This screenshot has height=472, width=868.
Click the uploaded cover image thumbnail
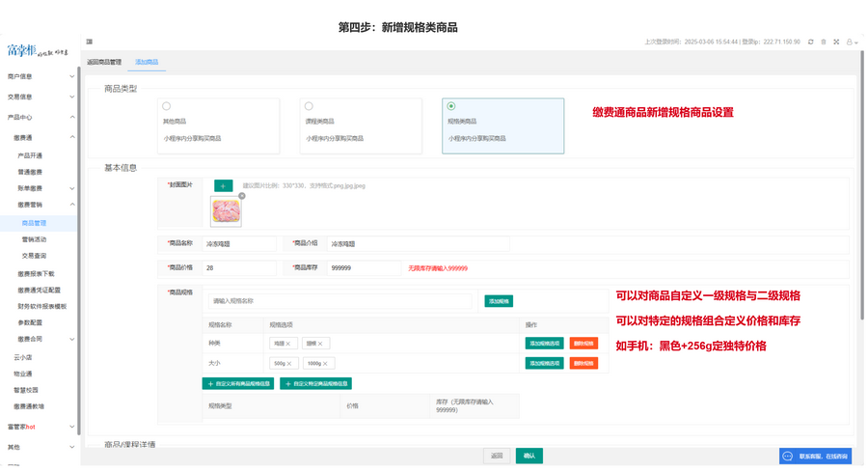point(226,211)
